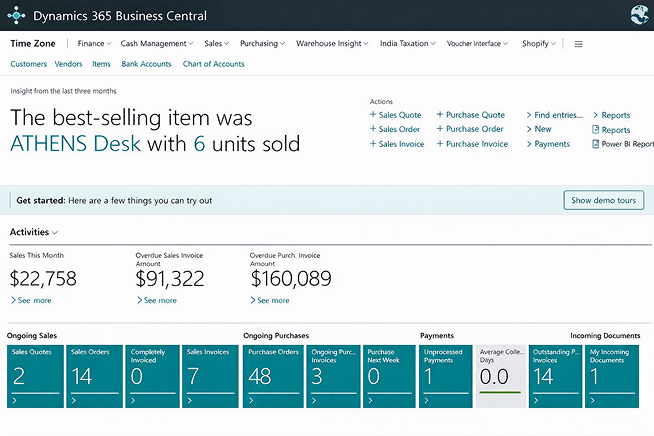Viewport: 654px width, 436px height.
Task: Click the plus icon beside Purchase Invoice
Action: click(440, 144)
